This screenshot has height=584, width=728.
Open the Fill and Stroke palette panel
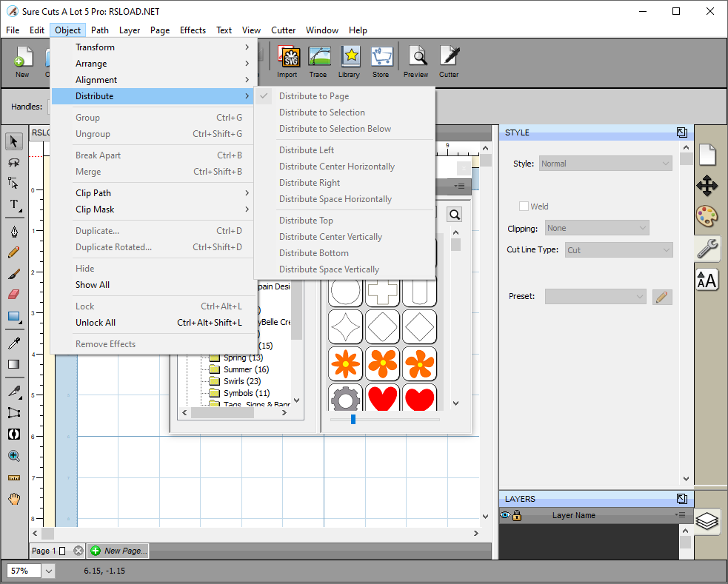[707, 217]
